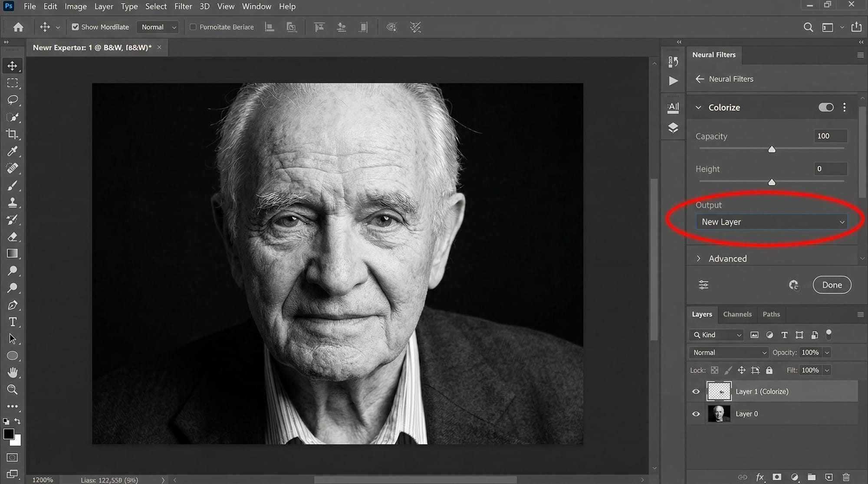
Task: Click the Capacity slider handle
Action: coord(772,149)
